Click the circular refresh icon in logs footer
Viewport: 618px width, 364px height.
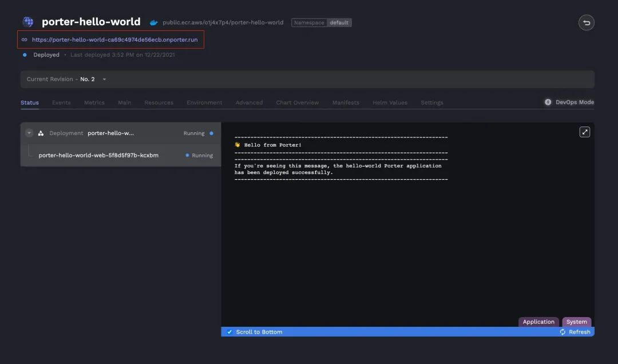562,332
